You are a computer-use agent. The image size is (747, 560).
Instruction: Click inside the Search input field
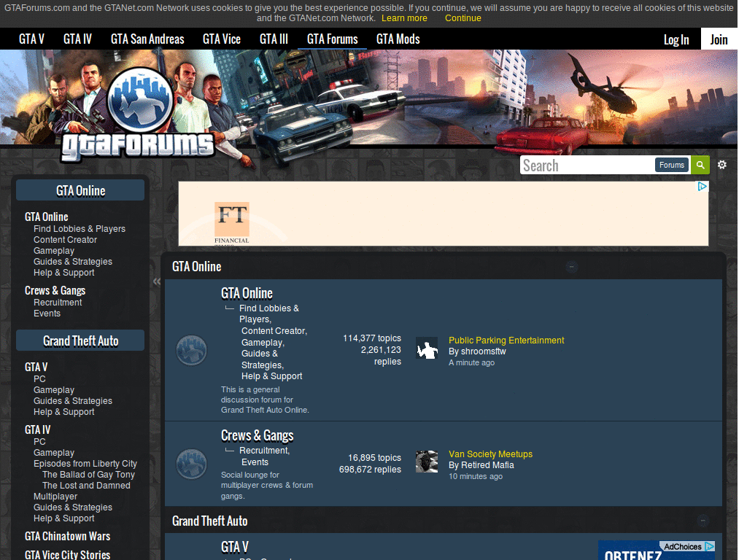[x=591, y=165]
